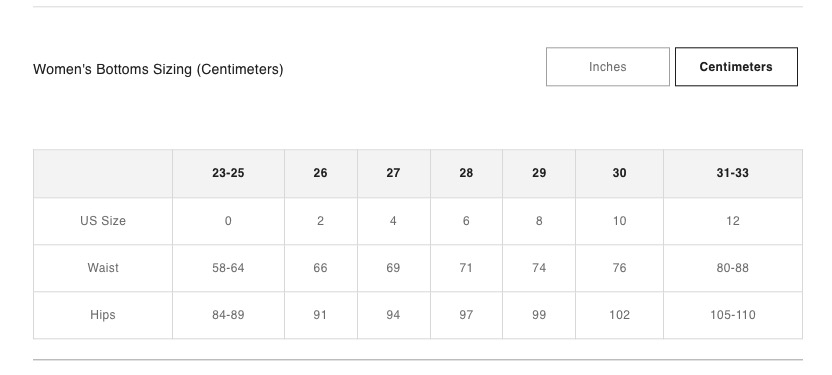Image resolution: width=832 pixels, height=375 pixels.
Task: Click the Women's Bottoms Sizing heading
Action: point(158,69)
